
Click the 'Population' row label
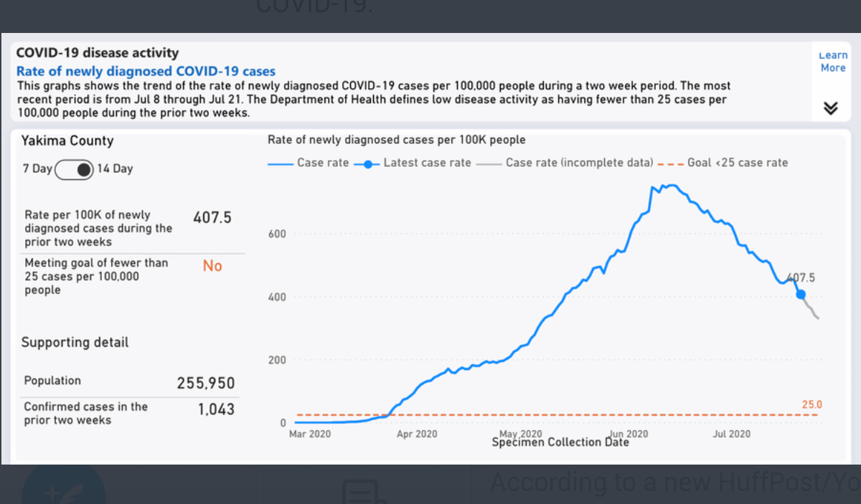52,381
